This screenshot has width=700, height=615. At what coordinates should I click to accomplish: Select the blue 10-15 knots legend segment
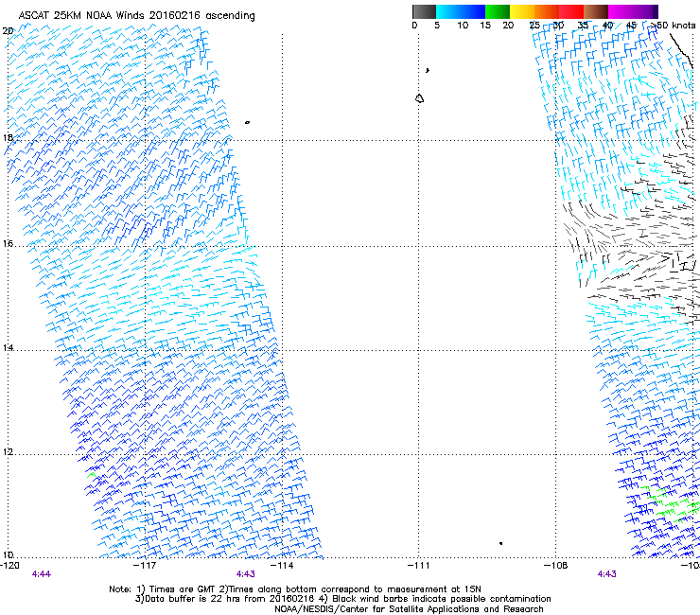coord(473,11)
